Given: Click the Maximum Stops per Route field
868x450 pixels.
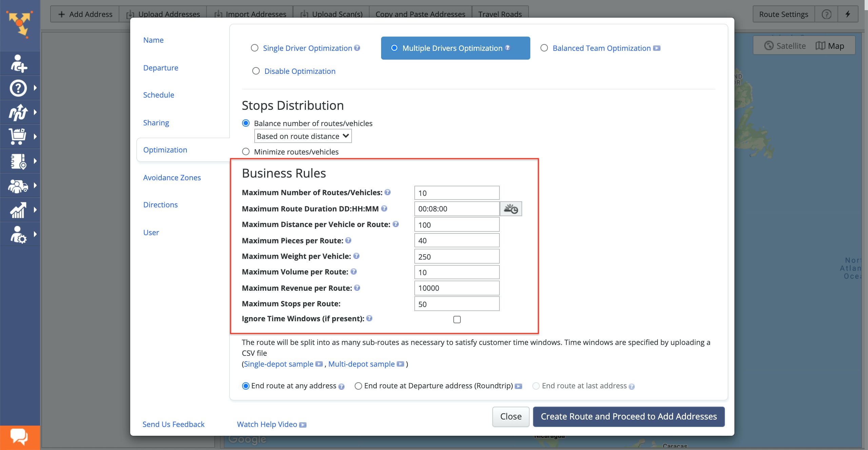Looking at the screenshot, I should coord(456,304).
